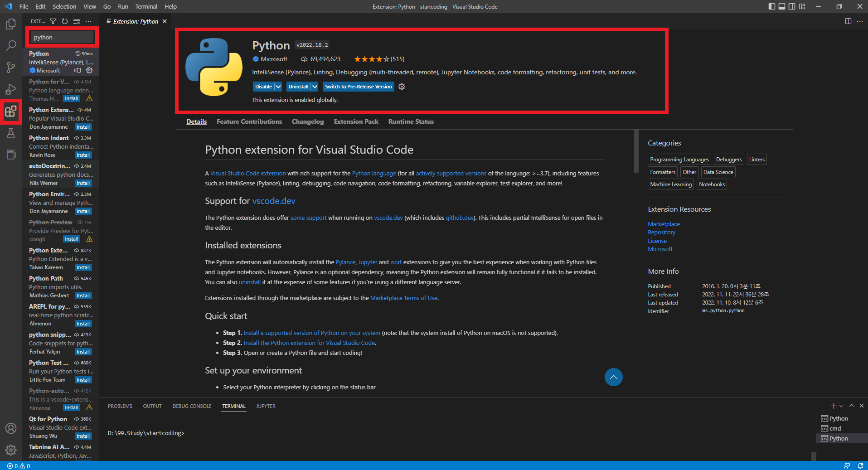Toggle bottom panel visibility

click(782, 6)
